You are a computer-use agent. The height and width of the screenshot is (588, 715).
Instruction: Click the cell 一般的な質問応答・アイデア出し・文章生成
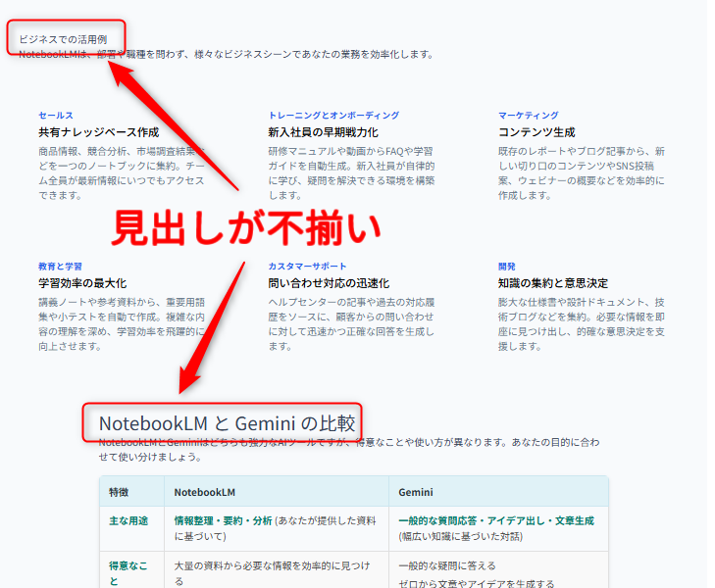(496, 528)
